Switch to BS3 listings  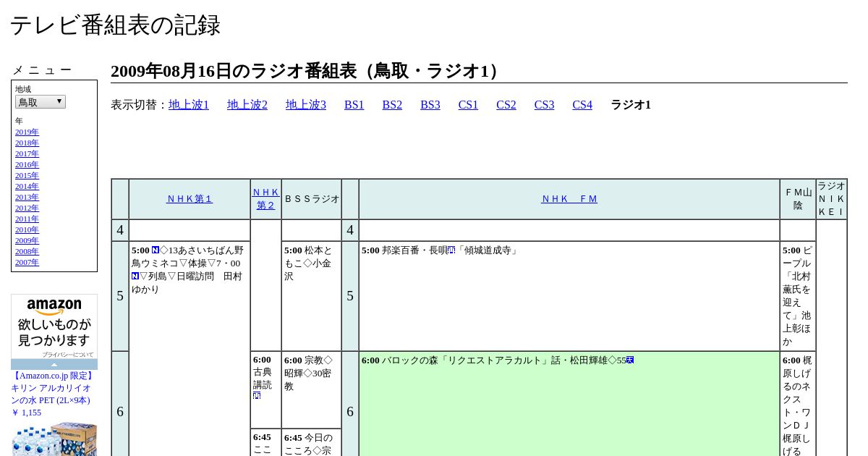coord(430,105)
